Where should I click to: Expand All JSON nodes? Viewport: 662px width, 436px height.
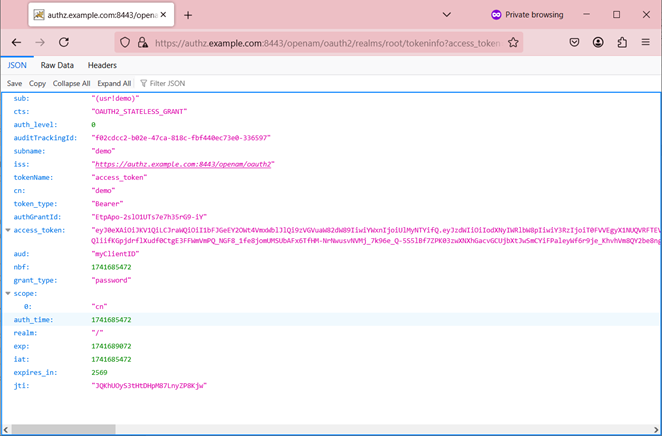click(114, 84)
